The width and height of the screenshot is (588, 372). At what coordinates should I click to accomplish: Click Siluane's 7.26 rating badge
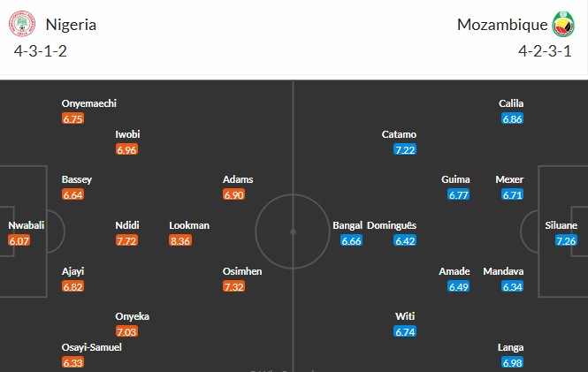click(567, 240)
